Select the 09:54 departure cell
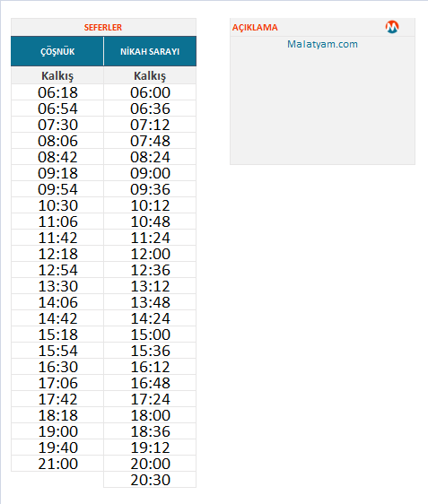The width and height of the screenshot is (428, 504). (x=57, y=189)
